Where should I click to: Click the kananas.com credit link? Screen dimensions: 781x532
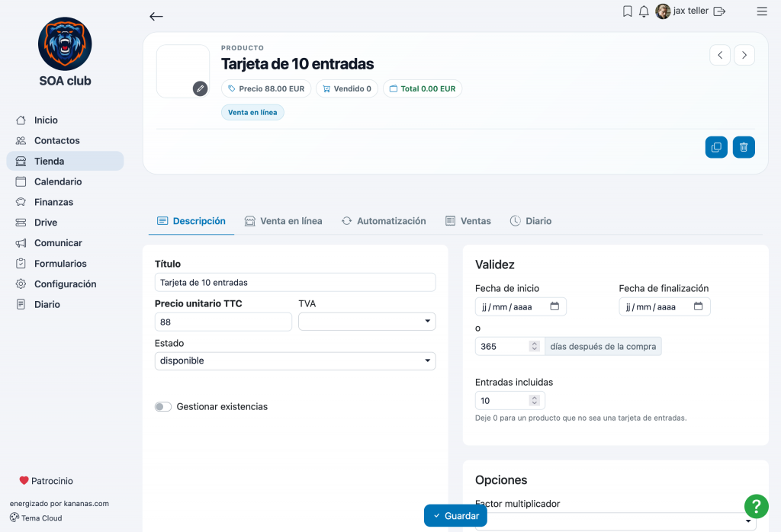(x=87, y=504)
